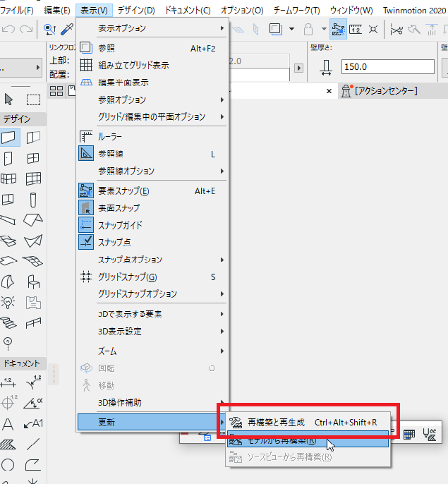The width and height of the screenshot is (448, 484).
Task: Select the Stair tool icon
Action: coord(8,322)
